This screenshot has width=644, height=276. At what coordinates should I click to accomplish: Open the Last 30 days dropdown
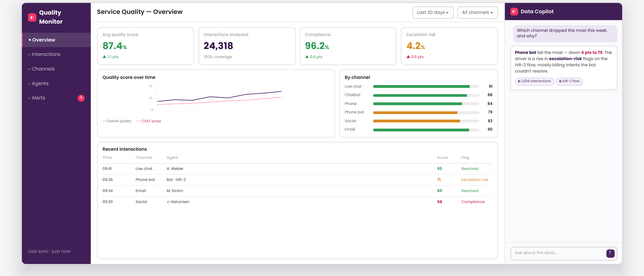coord(433,13)
